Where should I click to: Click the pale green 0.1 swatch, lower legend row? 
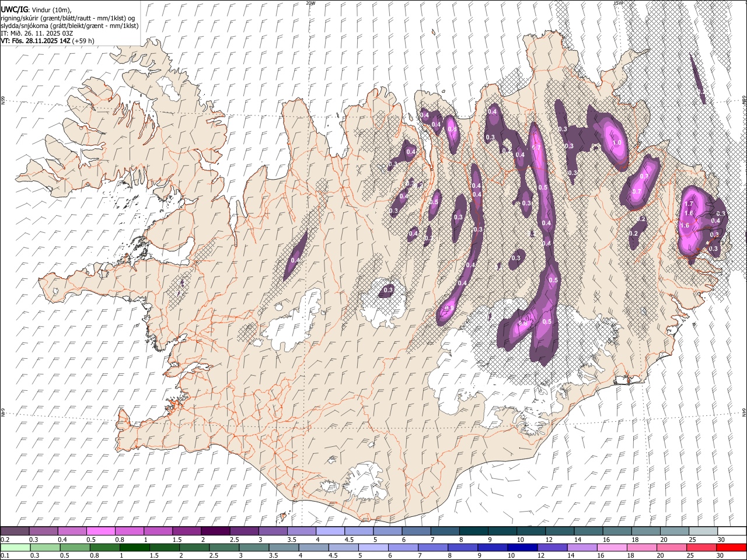pyautogui.click(x=15, y=548)
